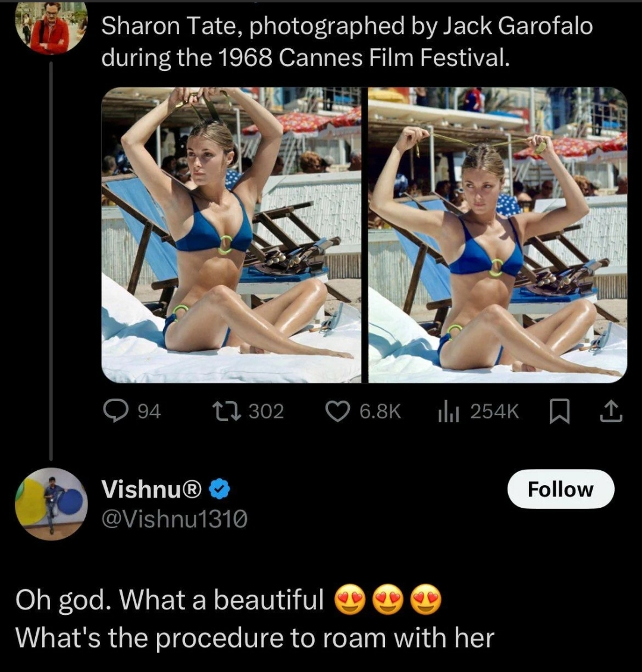642x672 pixels.
Task: Bookmark this tweet with the bookmark icon
Action: (559, 412)
